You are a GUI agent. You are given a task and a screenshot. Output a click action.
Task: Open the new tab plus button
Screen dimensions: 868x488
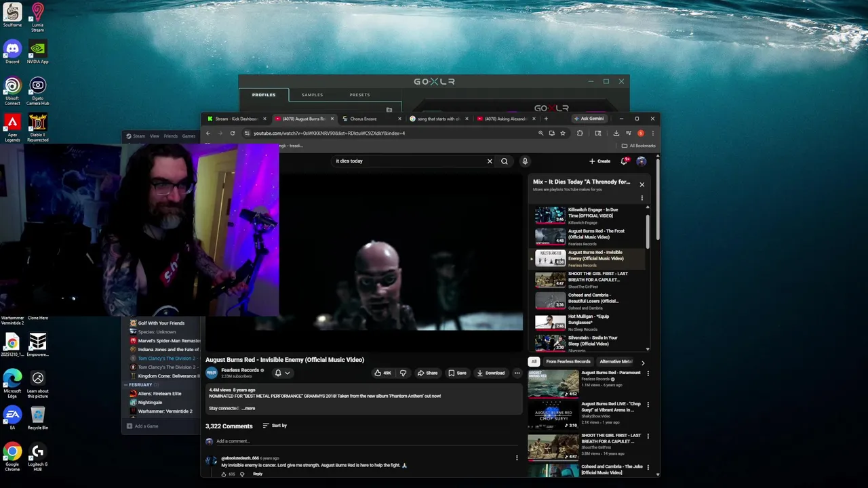coord(545,119)
